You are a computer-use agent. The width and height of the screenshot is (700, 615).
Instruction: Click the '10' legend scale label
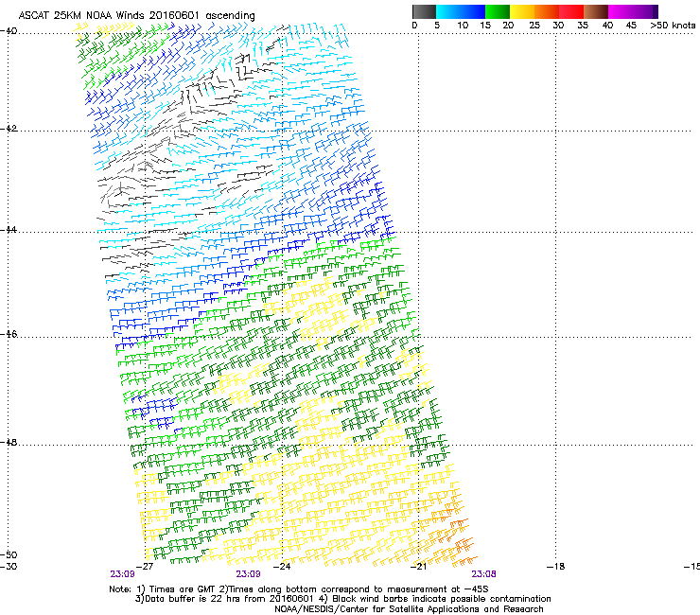[x=463, y=25]
